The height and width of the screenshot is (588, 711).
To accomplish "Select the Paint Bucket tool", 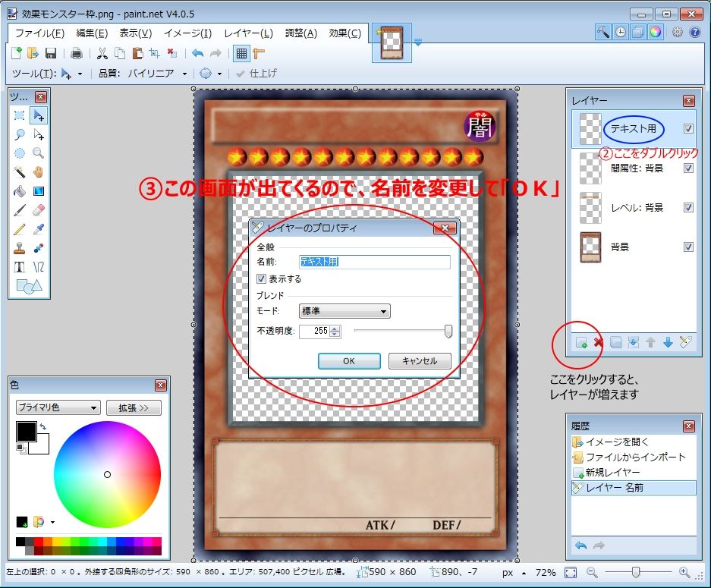I will point(19,191).
